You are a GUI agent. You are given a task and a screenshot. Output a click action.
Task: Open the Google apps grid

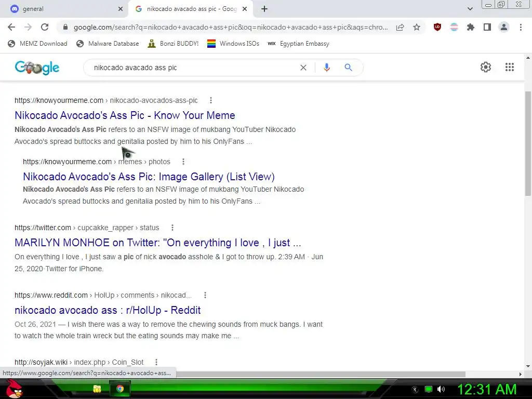point(510,67)
